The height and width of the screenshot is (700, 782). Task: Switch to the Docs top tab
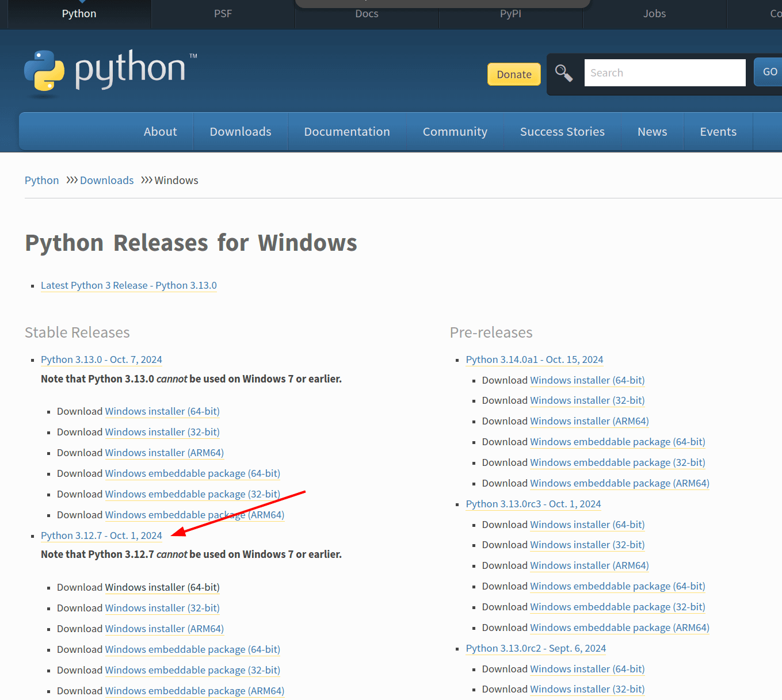367,14
